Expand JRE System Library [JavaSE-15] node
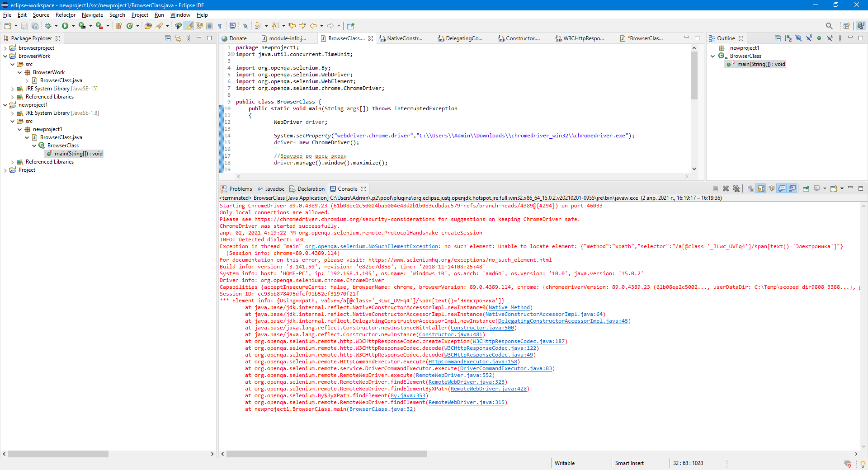The height and width of the screenshot is (470, 868). 13,89
